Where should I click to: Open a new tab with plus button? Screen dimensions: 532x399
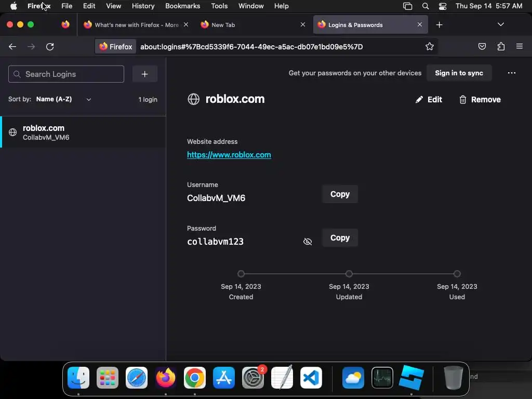tap(440, 25)
